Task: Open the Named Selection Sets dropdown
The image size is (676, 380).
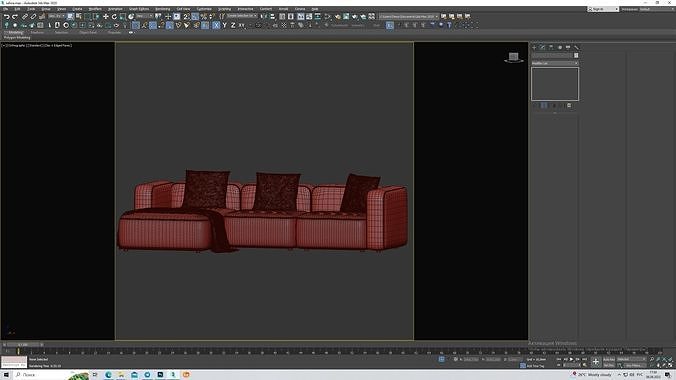Action: 242,16
